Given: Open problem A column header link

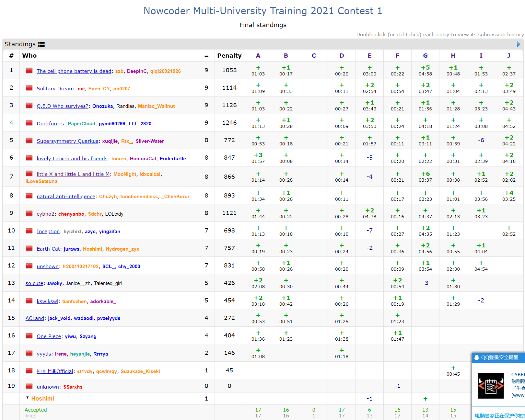Looking at the screenshot, I should pos(258,56).
